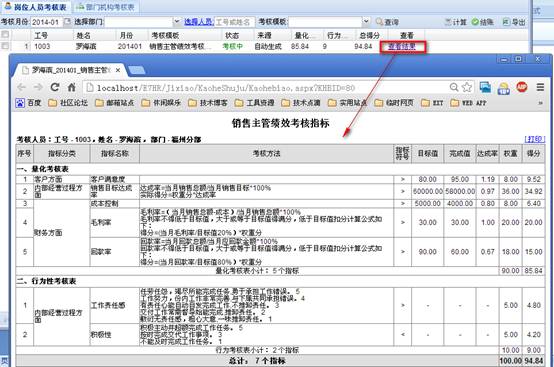The height and width of the screenshot is (367, 554).
Task: Click the 工号或姓名 input field
Action: pos(234,22)
